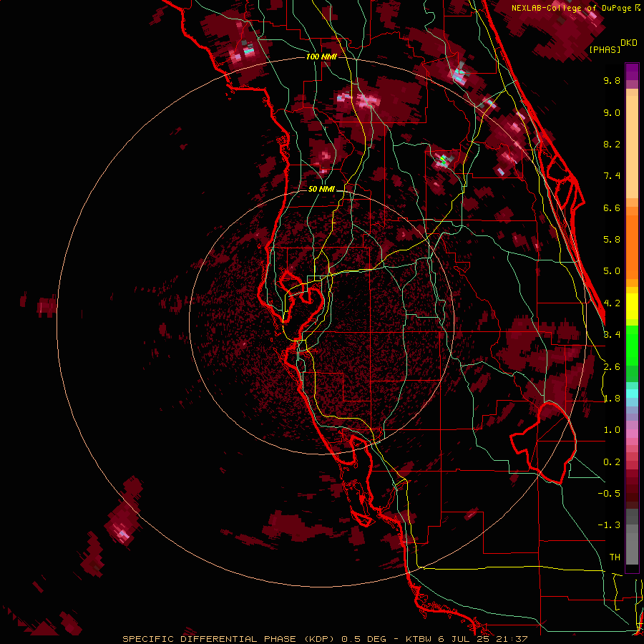This screenshot has height=644, width=644.
Task: Pick the purple band atop the color bar
Action: 632,72
